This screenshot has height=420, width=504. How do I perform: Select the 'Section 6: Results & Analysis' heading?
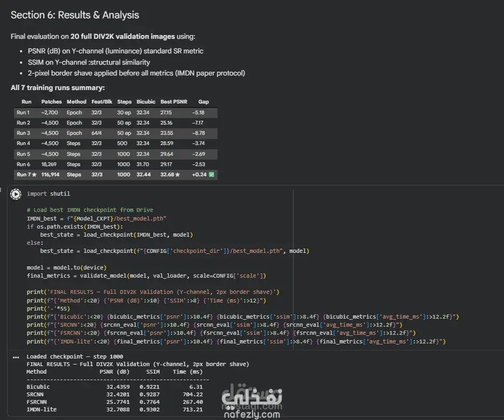(75, 15)
